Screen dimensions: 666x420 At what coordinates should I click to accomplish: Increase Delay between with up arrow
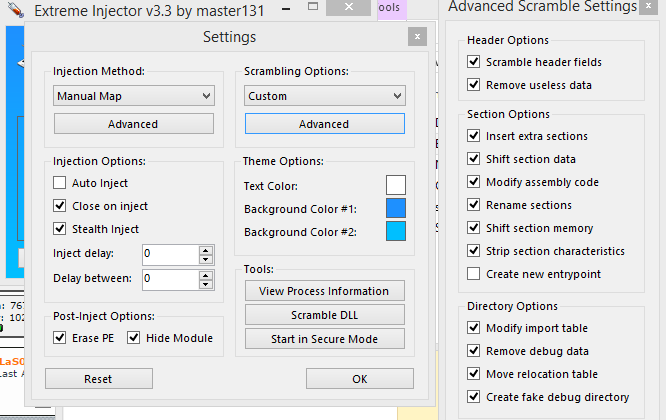206,275
